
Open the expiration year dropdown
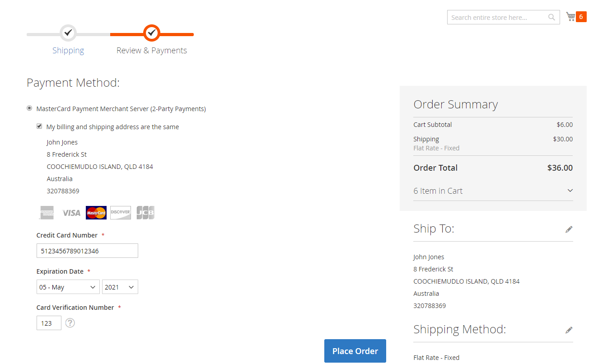(120, 287)
